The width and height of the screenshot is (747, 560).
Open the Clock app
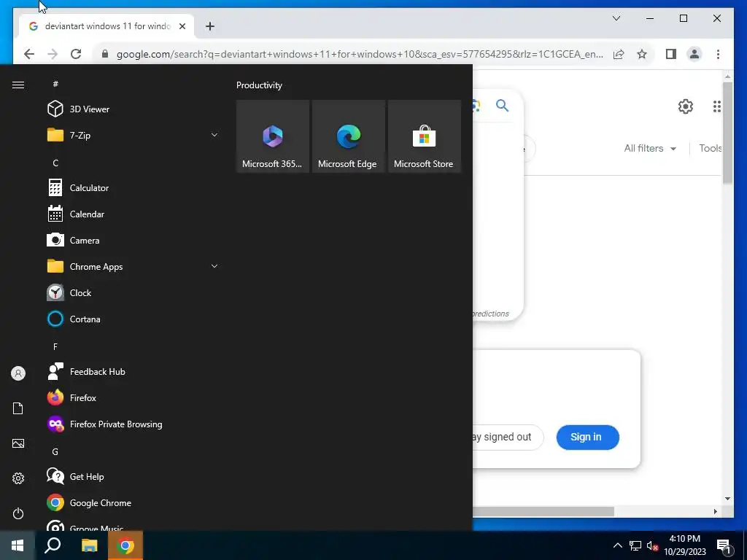tap(133, 292)
